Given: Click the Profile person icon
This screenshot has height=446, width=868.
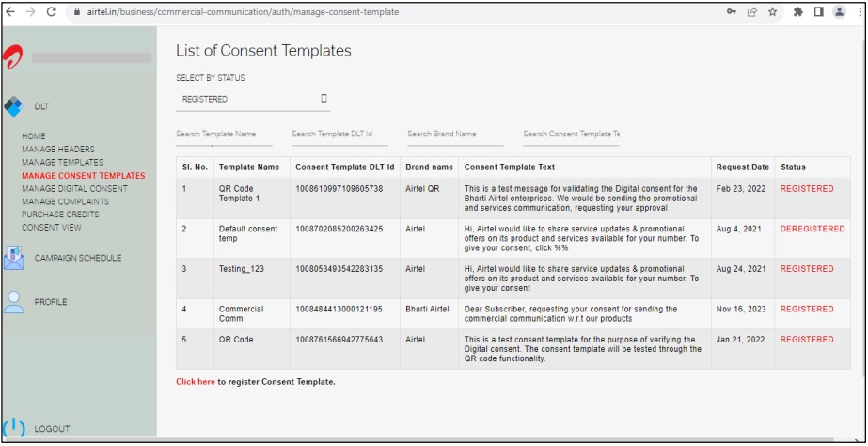Looking at the screenshot, I should pyautogui.click(x=14, y=302).
